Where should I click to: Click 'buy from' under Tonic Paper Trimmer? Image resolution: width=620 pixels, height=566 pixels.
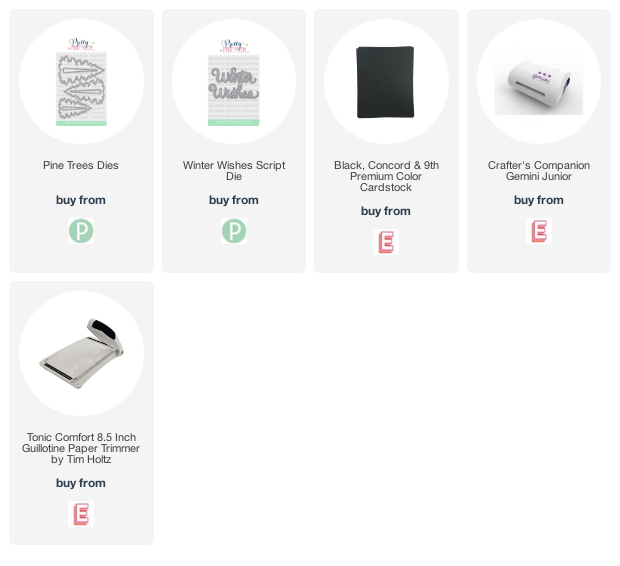pos(81,483)
